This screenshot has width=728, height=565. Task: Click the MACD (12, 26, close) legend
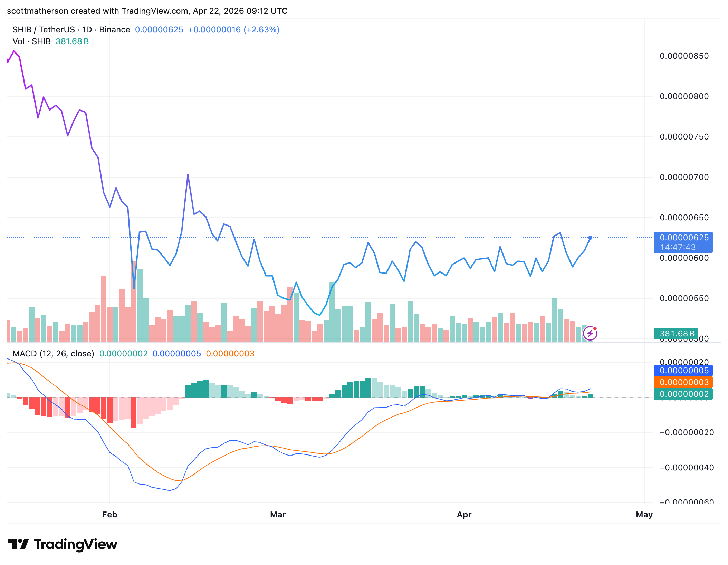tap(53, 354)
